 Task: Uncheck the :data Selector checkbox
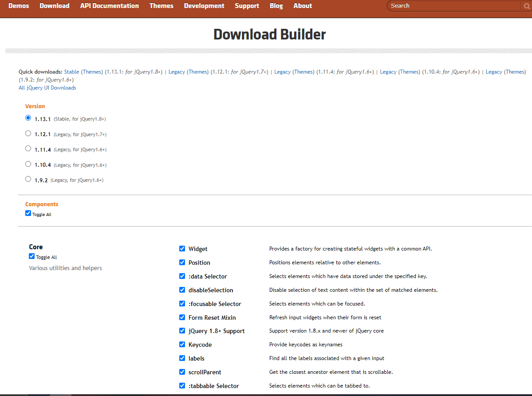click(182, 276)
